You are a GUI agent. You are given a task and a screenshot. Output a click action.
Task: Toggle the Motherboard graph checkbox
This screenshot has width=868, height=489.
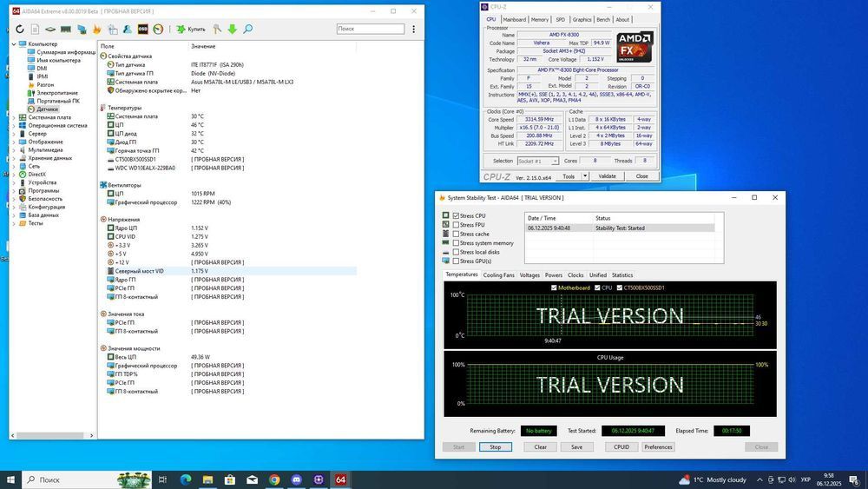554,288
